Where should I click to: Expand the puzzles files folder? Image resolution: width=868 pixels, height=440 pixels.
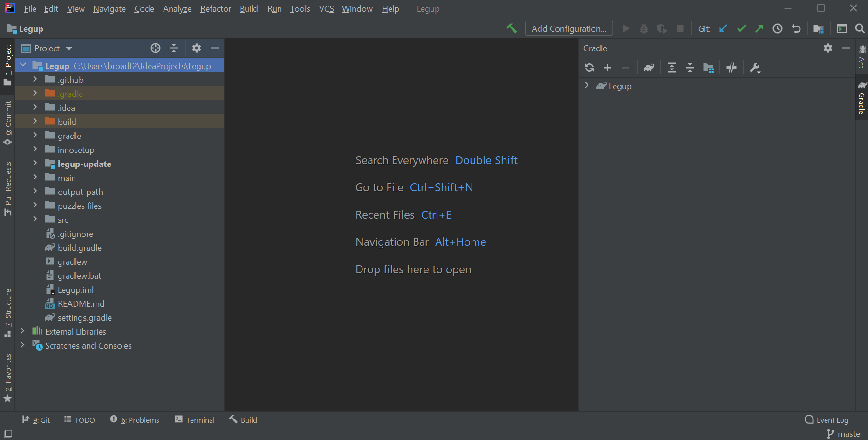point(35,206)
